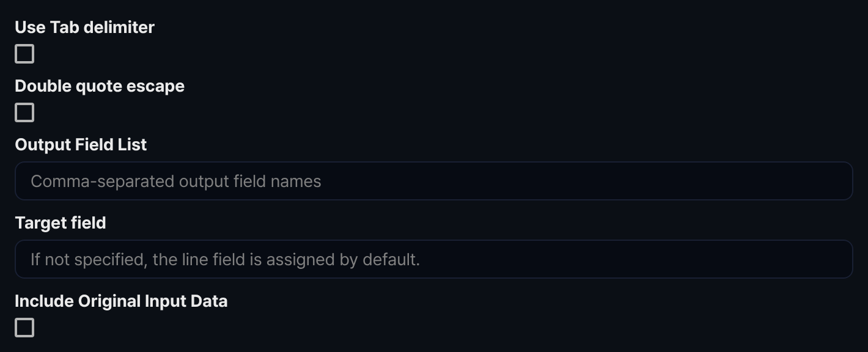Activate the empty box under Target field

(x=433, y=259)
